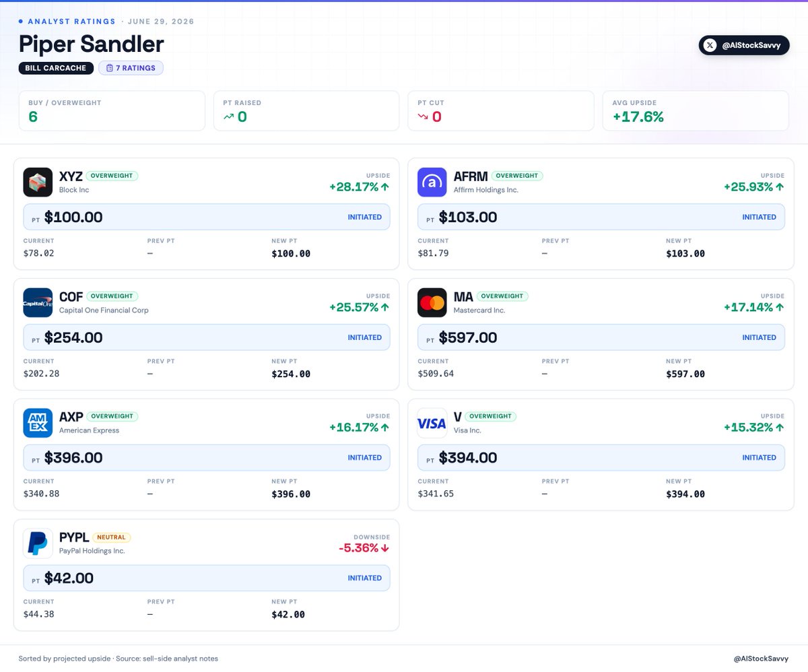
Task: Click the Initiated label on AFRM card
Action: (759, 217)
